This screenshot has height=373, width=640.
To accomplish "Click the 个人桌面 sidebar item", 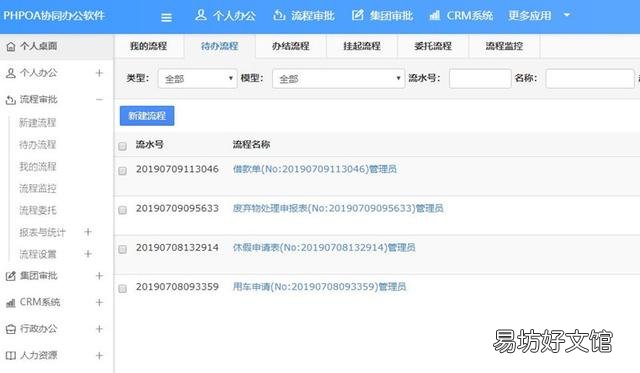I will [x=57, y=47].
